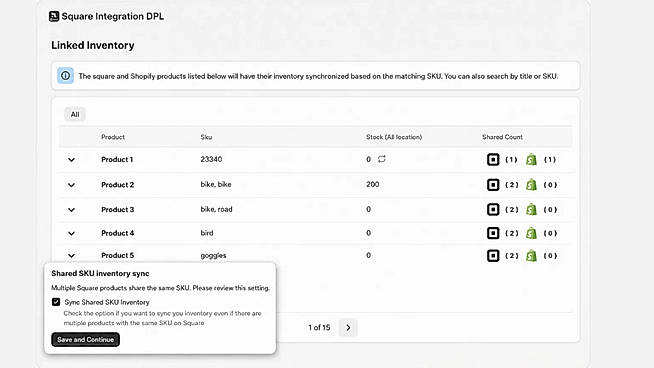Click the Square icon in Product 2 row
654x368 pixels.
click(x=493, y=185)
